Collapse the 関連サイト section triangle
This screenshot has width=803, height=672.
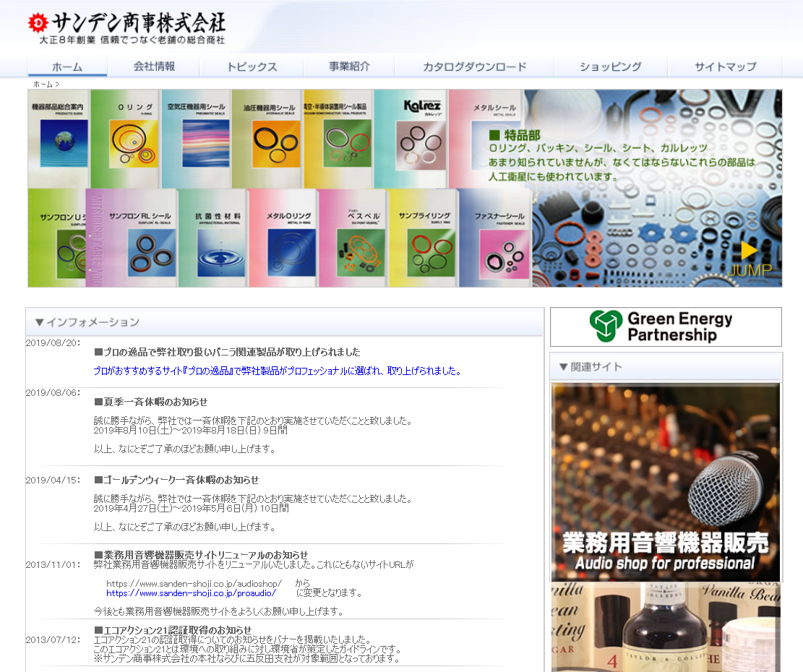(563, 367)
